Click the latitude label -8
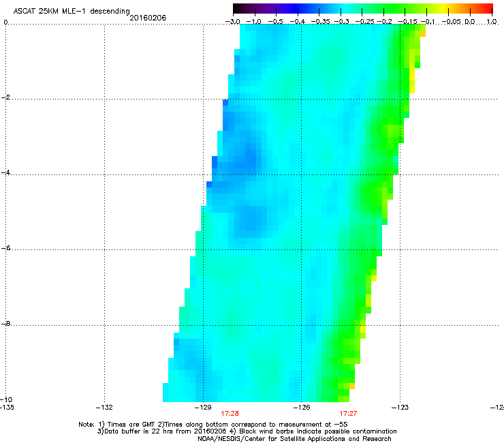504x443 pixels. pyautogui.click(x=5, y=323)
